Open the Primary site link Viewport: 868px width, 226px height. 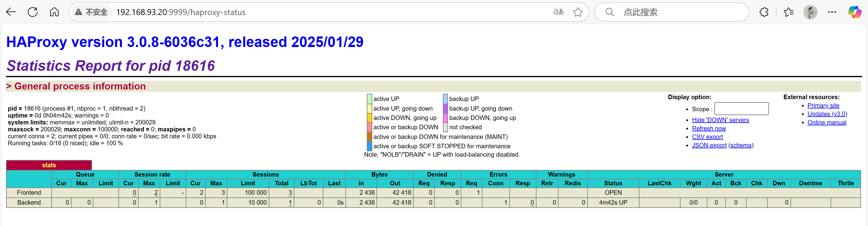click(x=823, y=105)
